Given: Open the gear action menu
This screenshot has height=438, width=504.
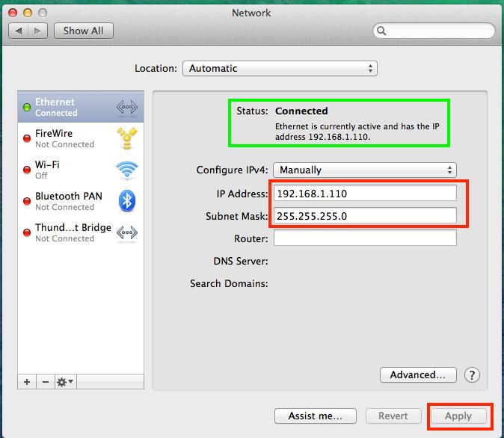Looking at the screenshot, I should point(65,382).
